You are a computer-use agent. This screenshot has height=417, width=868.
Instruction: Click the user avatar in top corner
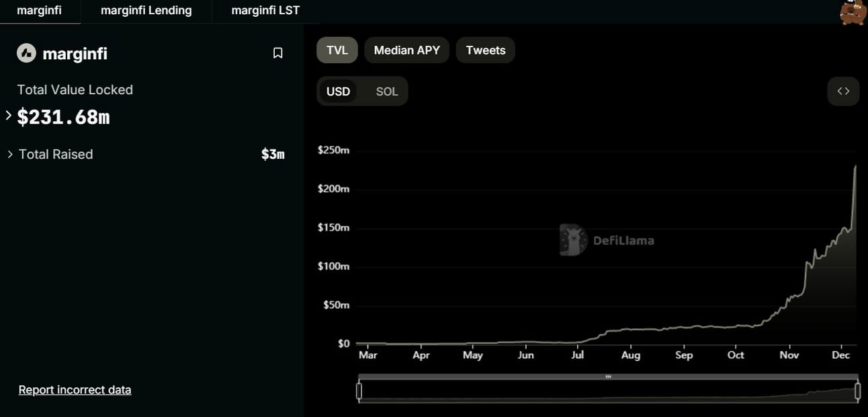(x=853, y=12)
